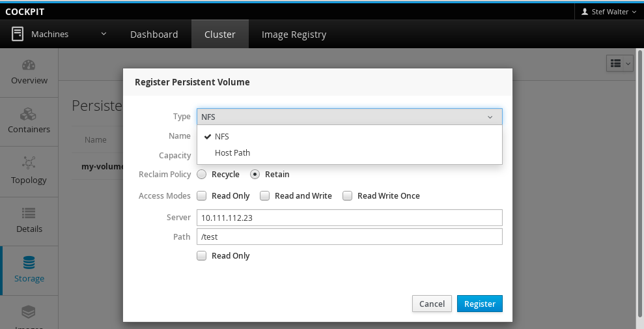Click the Storage database icon
The image size is (644, 329).
29,263
